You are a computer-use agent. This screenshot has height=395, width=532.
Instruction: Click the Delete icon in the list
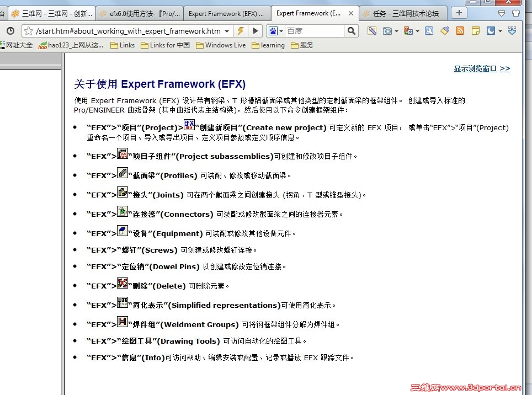coord(123,283)
